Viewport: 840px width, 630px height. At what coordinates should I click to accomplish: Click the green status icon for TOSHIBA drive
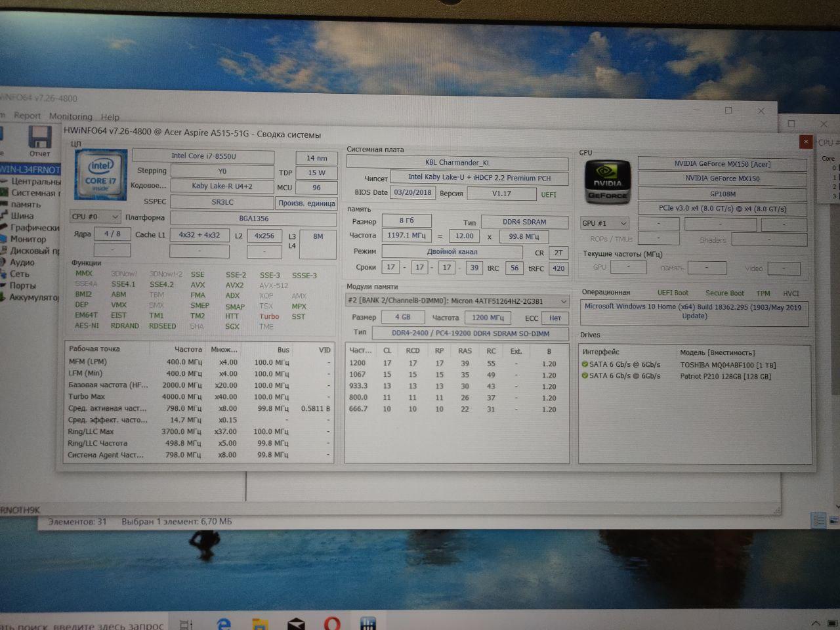click(585, 364)
